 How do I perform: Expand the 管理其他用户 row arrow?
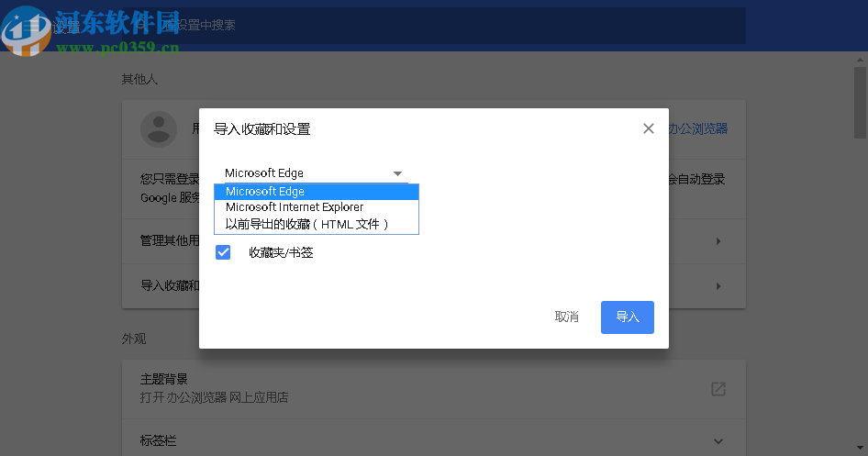click(x=718, y=241)
